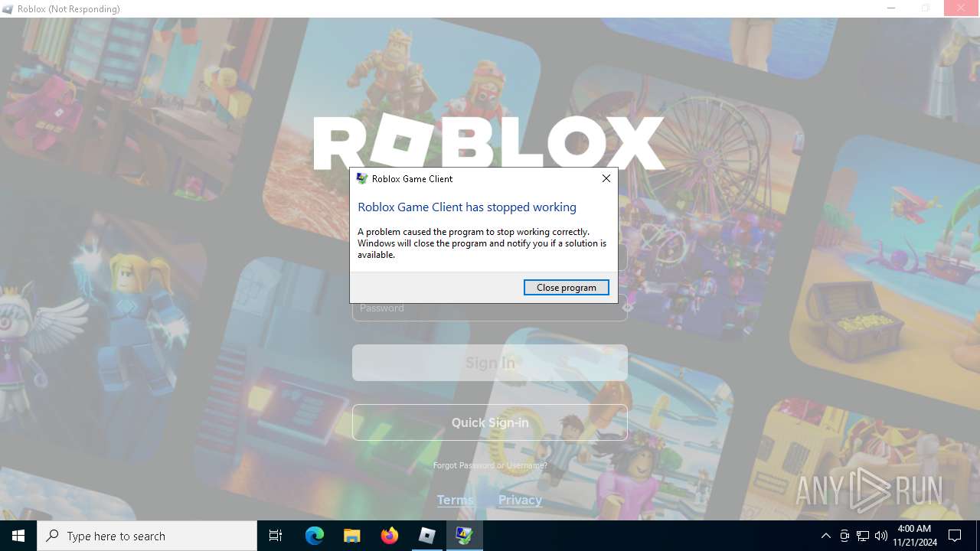Click the Close program button
This screenshot has width=980, height=551.
click(566, 287)
